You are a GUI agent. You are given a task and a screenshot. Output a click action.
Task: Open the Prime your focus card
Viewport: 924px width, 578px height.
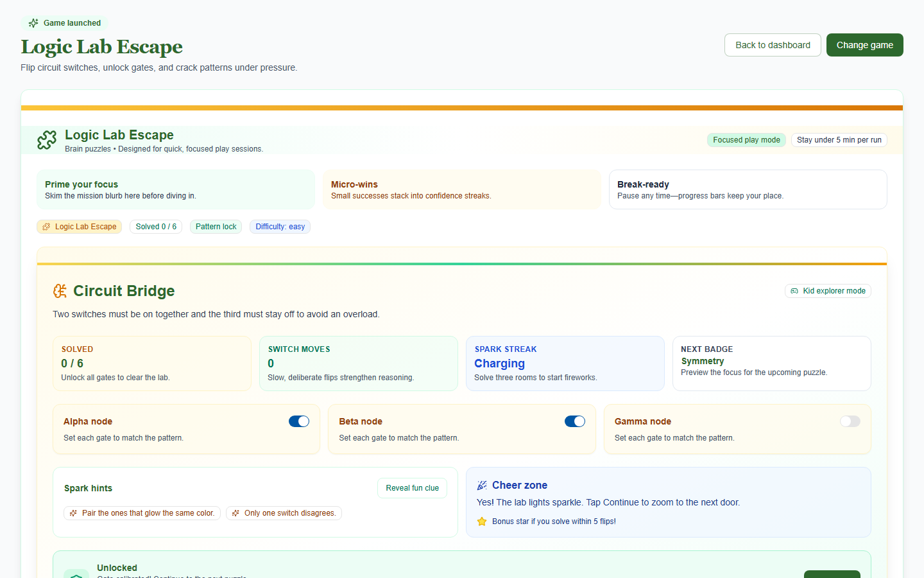tap(176, 189)
